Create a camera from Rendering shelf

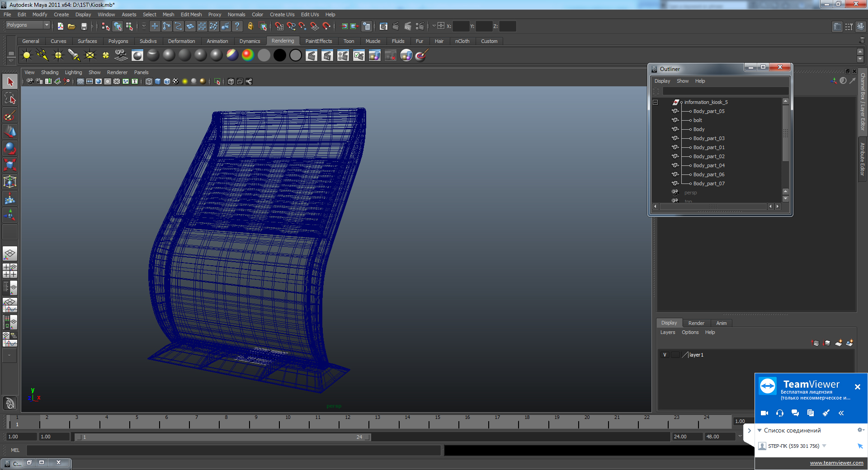[121, 56]
